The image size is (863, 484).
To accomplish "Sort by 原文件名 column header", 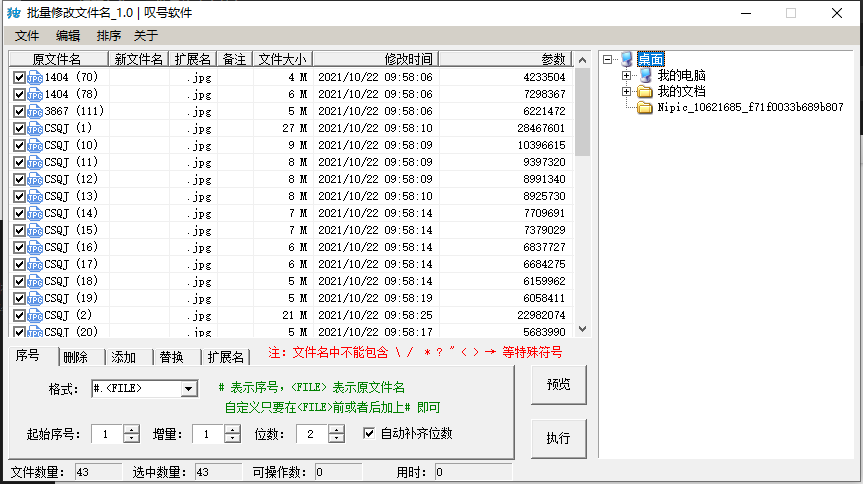I will click(58, 59).
